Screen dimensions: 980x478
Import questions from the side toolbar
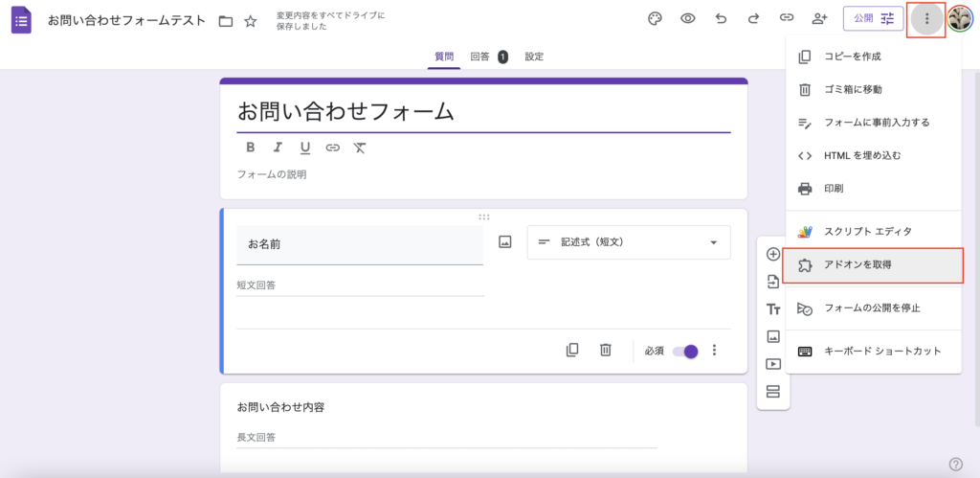pyautogui.click(x=773, y=283)
